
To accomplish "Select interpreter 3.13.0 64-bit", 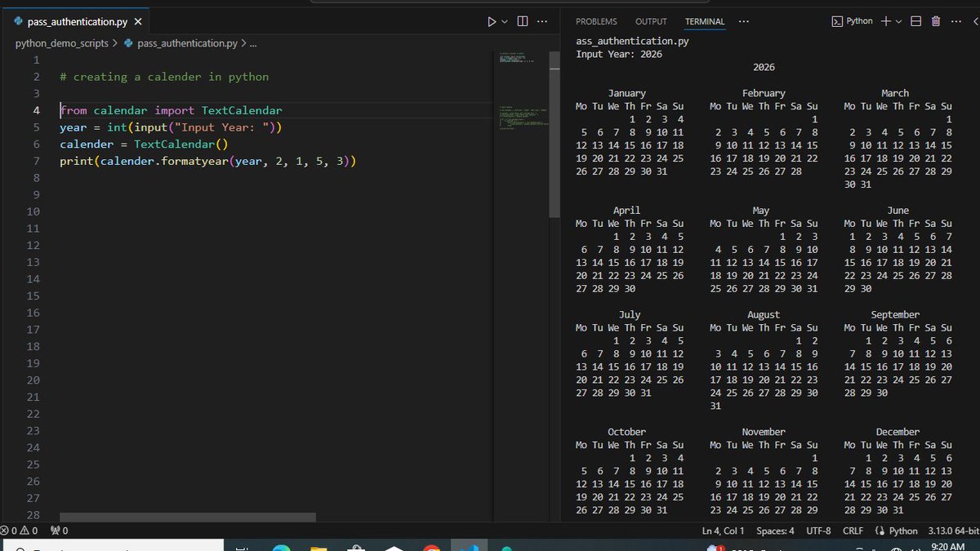I will 953,531.
